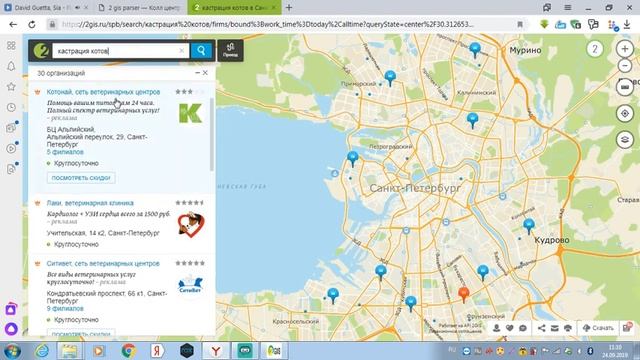Viewport: 640px width, 360px height.
Task: Show Ситивет's 9 филиалов
Action: [65, 309]
